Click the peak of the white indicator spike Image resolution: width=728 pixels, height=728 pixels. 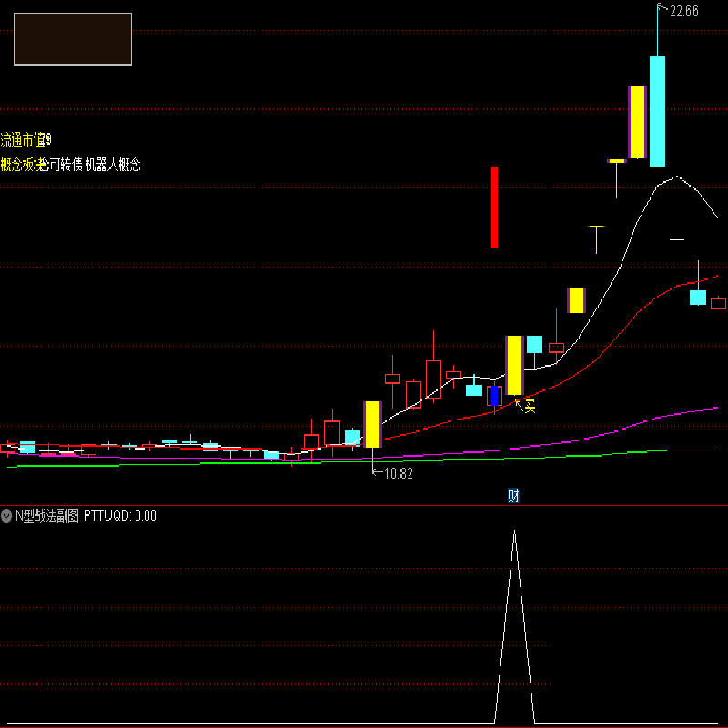click(514, 531)
